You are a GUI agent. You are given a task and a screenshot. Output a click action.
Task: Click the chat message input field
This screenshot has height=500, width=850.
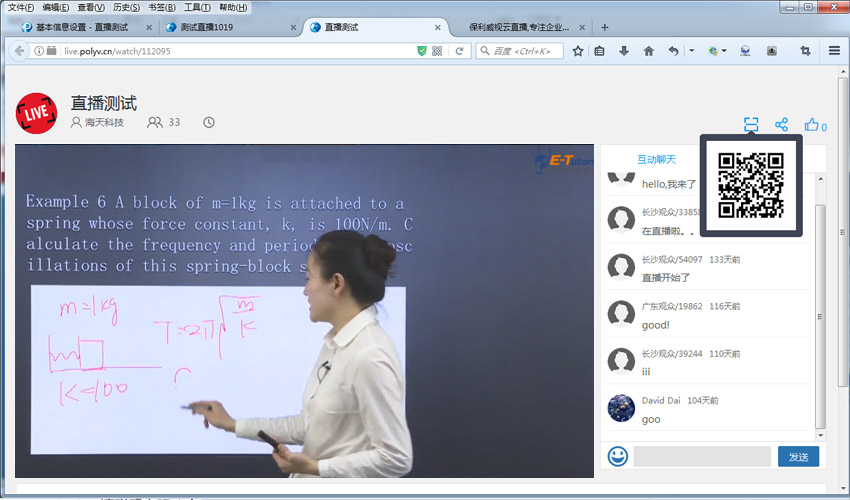pos(702,456)
